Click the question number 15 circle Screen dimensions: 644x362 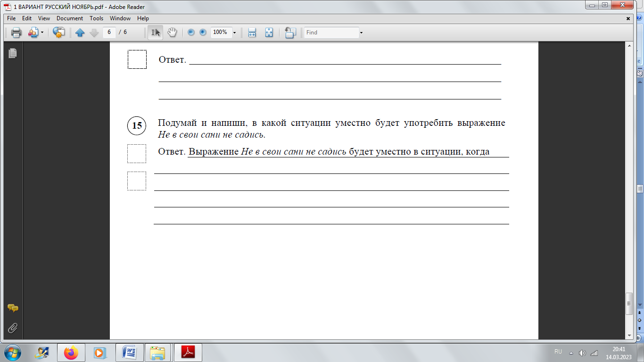pyautogui.click(x=137, y=125)
